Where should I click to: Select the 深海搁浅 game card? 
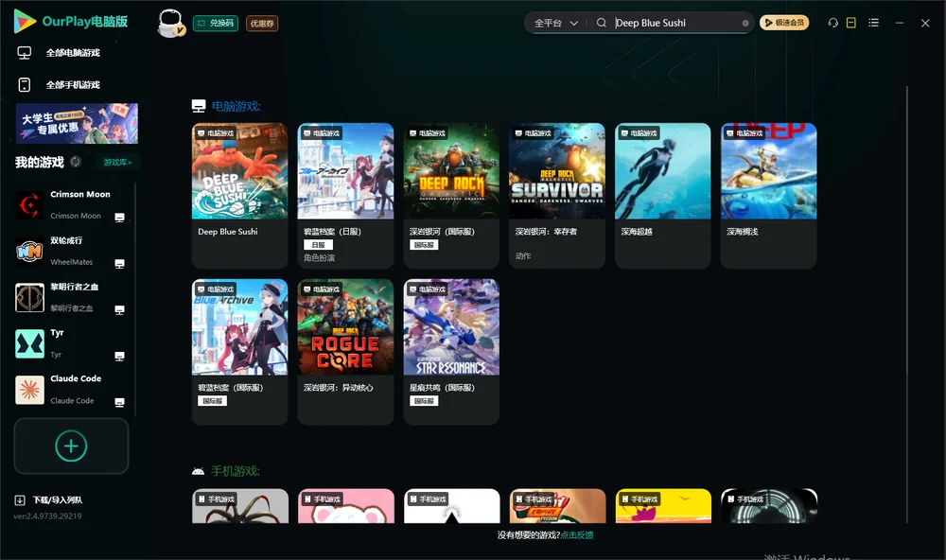point(768,196)
